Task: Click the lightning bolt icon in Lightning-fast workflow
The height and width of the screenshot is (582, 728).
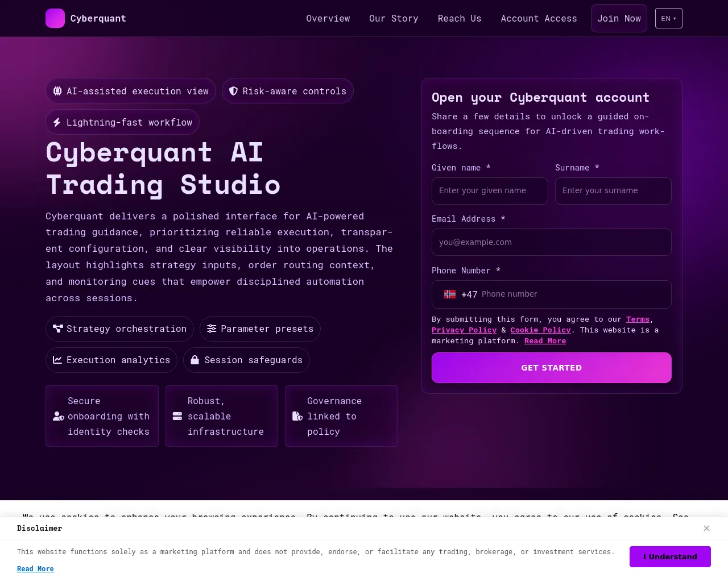Action: pos(57,122)
